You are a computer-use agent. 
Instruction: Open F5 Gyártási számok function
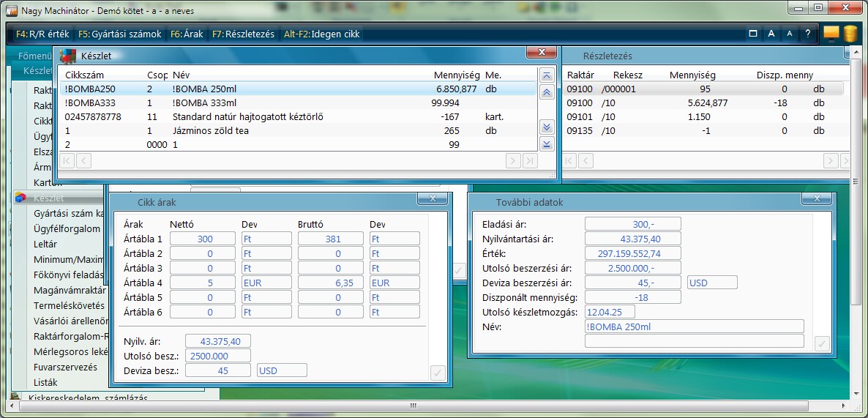pyautogui.click(x=119, y=34)
